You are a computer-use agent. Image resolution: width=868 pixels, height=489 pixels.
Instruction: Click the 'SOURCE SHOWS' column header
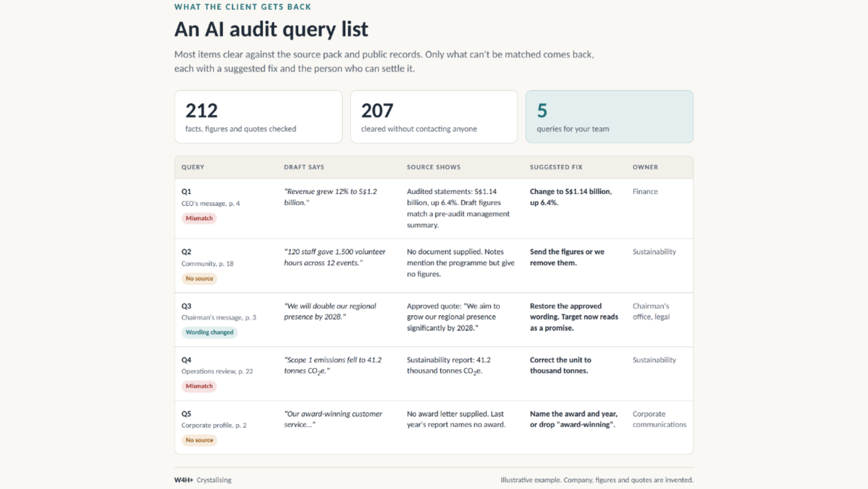pyautogui.click(x=433, y=167)
